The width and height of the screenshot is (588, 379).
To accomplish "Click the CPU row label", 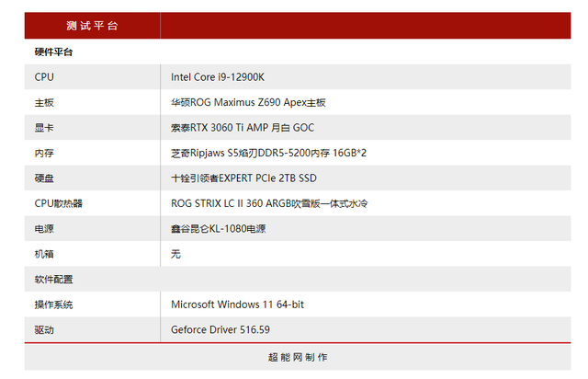I will tap(44, 77).
